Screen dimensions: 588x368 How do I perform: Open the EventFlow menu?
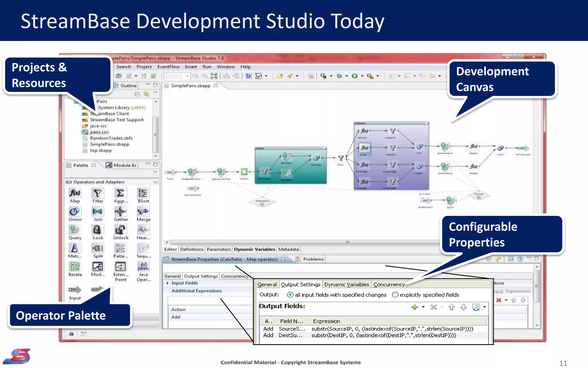[x=168, y=67]
